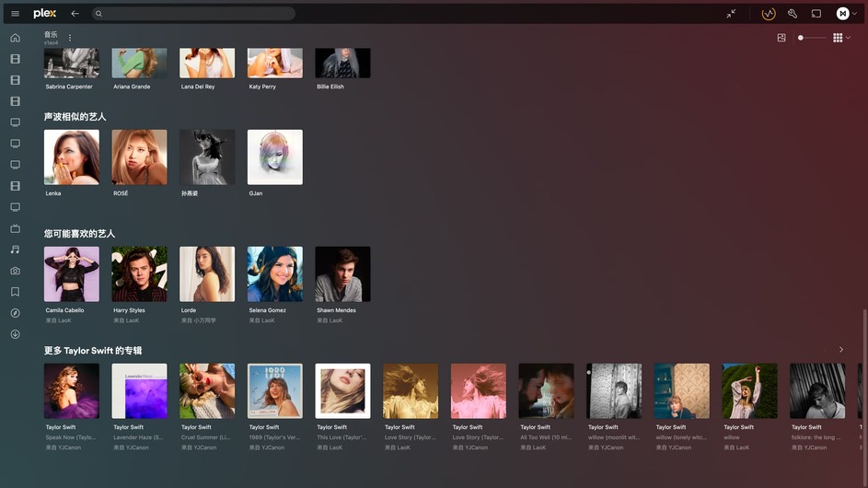The width and height of the screenshot is (868, 488).
Task: Open the Lenka artist thumbnail
Action: pyautogui.click(x=72, y=157)
